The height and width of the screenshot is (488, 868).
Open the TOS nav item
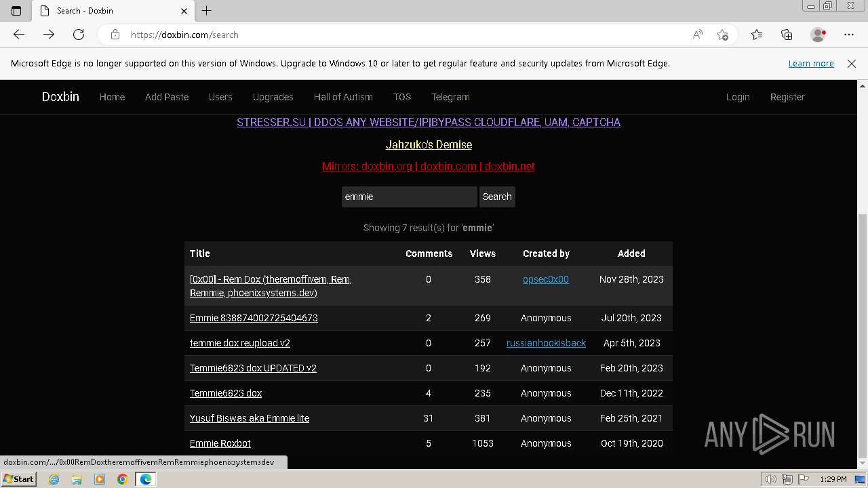point(402,97)
